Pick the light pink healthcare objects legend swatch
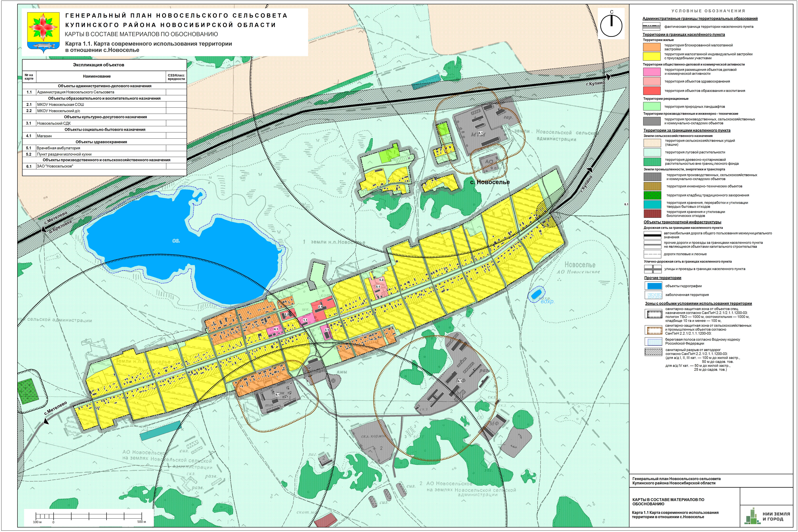Viewport: 798px width, 532px height. [652, 81]
